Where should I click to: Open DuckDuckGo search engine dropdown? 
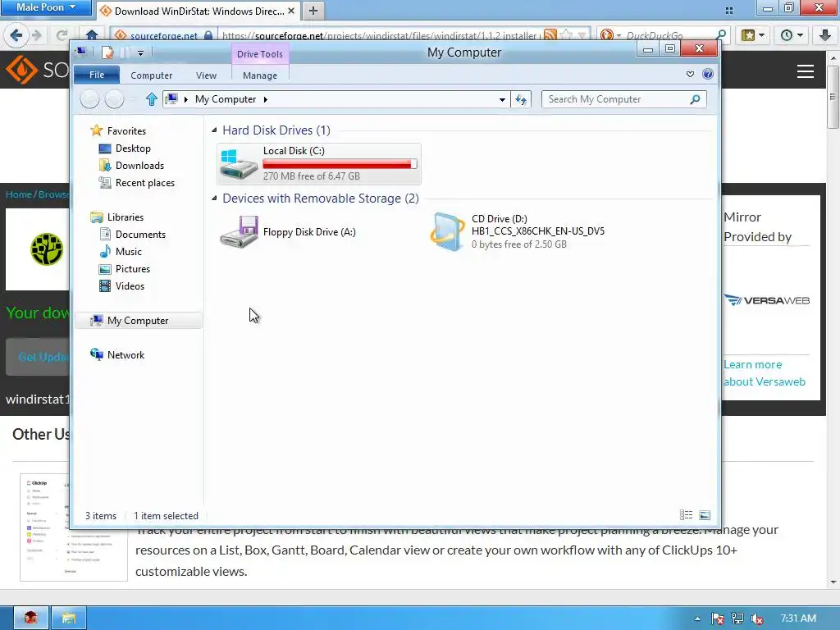click(x=619, y=36)
